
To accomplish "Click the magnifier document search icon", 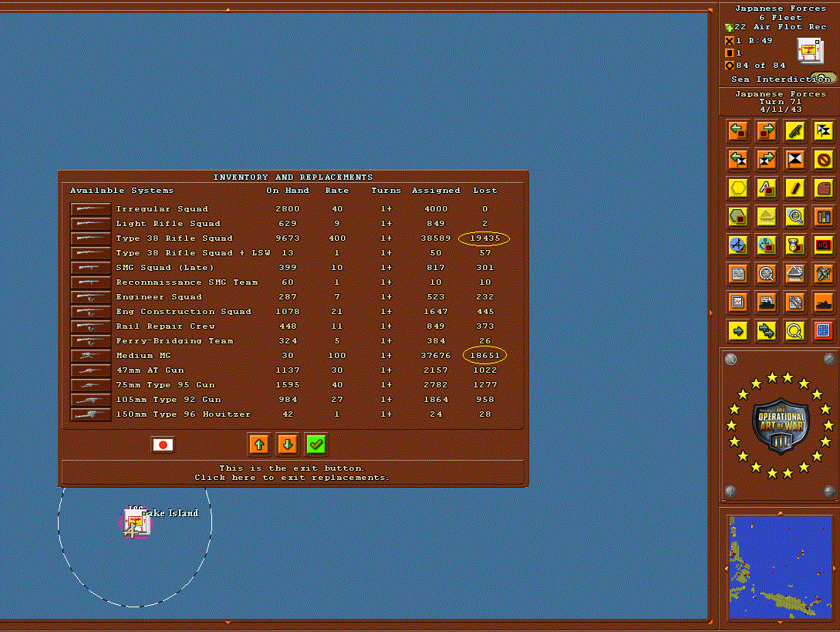I will [767, 274].
